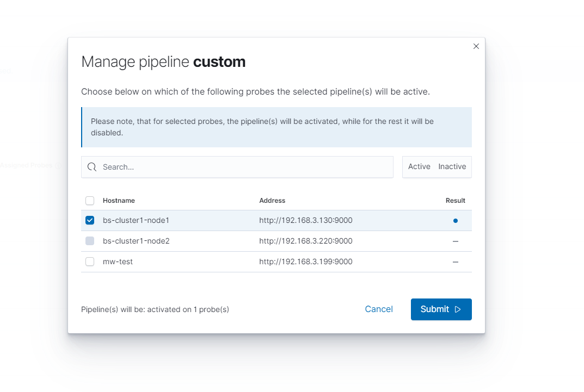The image size is (584, 392).
Task: Click the Address column header
Action: click(x=272, y=201)
